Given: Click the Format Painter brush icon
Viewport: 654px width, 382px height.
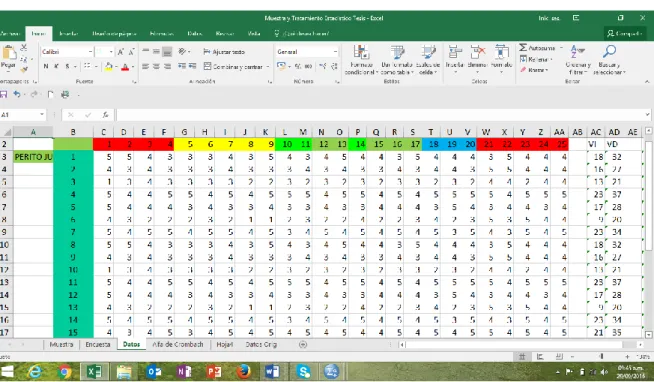Looking at the screenshot, I should (x=24, y=69).
